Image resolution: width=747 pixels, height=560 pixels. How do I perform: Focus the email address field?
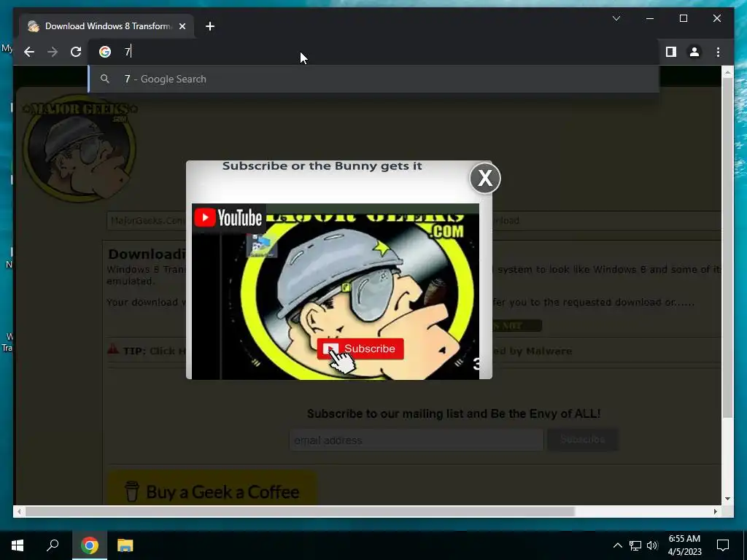pyautogui.click(x=417, y=440)
